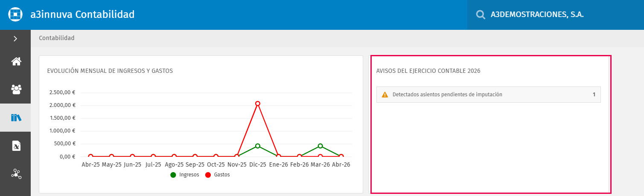The width and height of the screenshot is (644, 196).
Task: Click the Mar-26 axis label
Action: (321, 164)
